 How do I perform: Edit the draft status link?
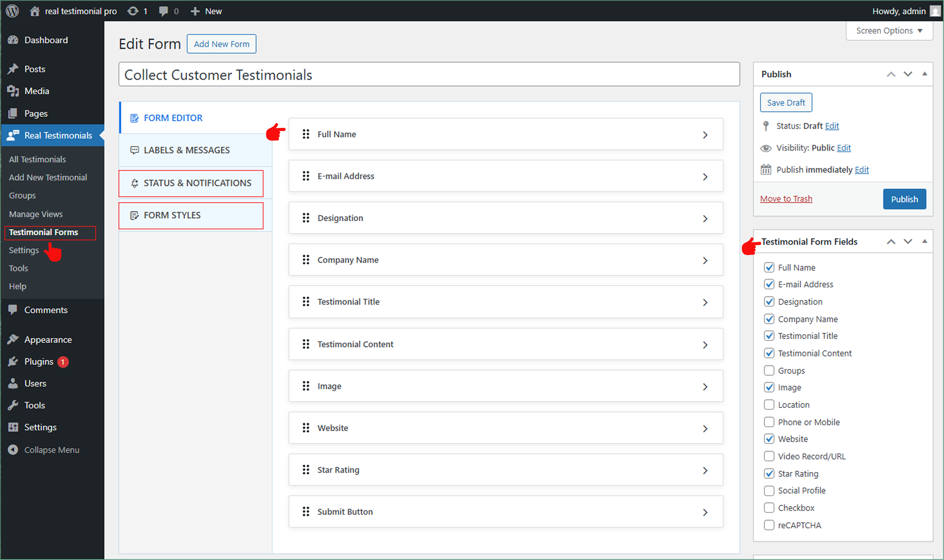(x=832, y=126)
